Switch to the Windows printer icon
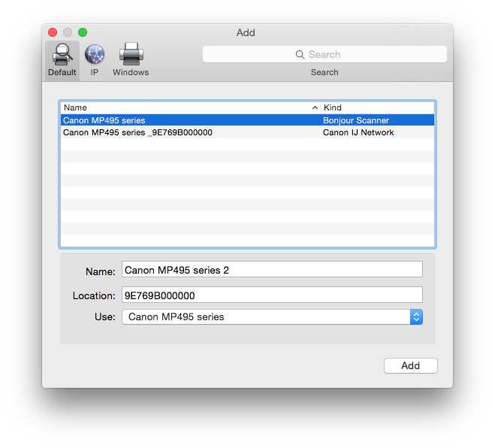495x448 pixels. click(x=131, y=59)
